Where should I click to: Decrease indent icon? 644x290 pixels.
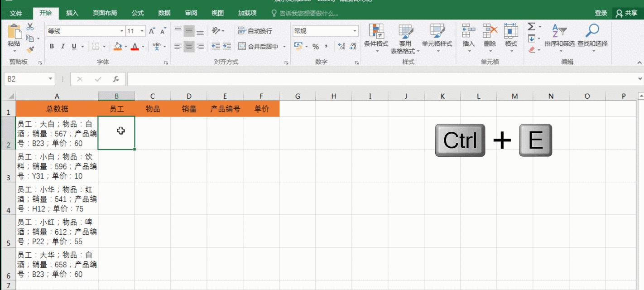click(x=216, y=46)
